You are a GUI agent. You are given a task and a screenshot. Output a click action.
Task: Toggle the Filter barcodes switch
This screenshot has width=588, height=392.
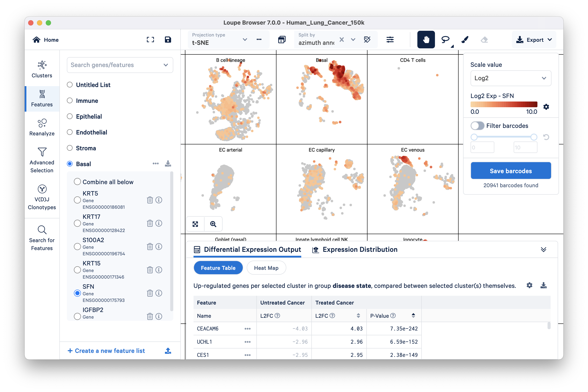[477, 126]
